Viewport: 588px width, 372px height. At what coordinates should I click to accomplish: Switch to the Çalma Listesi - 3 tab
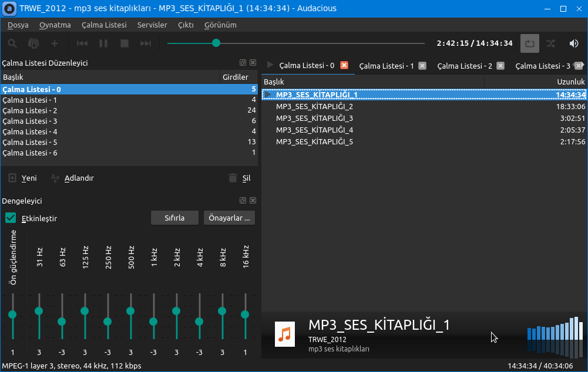tap(543, 66)
